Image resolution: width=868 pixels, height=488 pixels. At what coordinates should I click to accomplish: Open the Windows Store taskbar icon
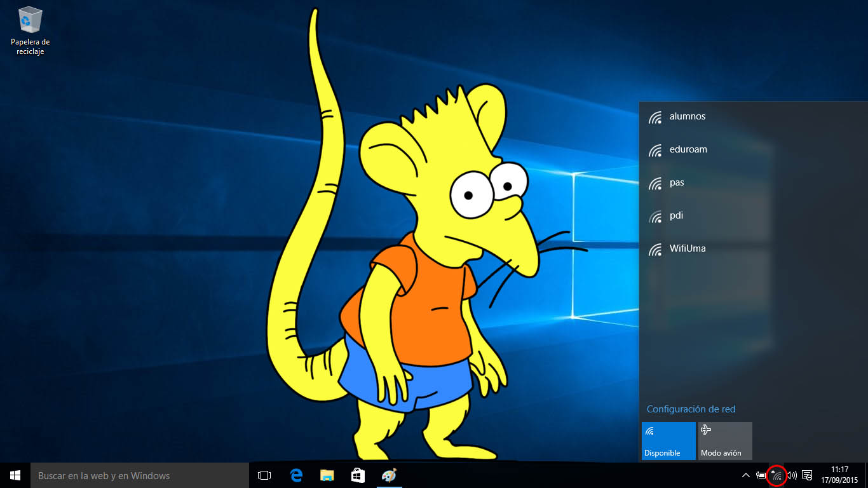pyautogui.click(x=358, y=475)
